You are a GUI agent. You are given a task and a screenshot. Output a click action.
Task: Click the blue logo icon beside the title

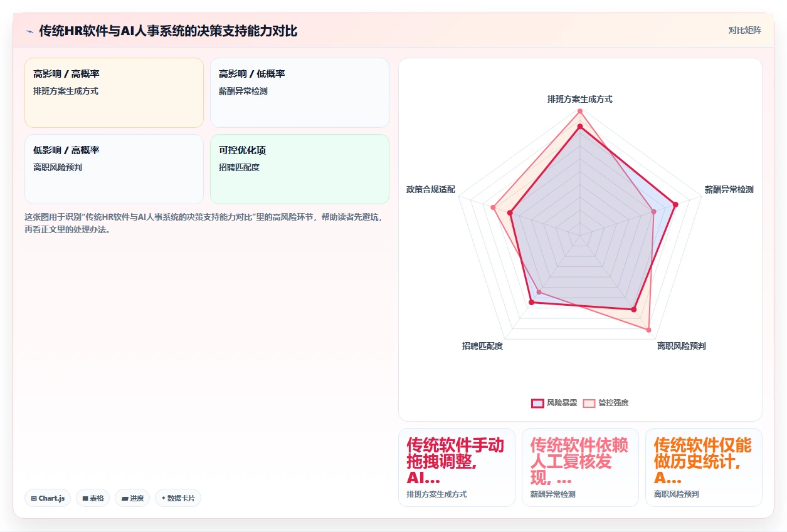pyautogui.click(x=30, y=31)
